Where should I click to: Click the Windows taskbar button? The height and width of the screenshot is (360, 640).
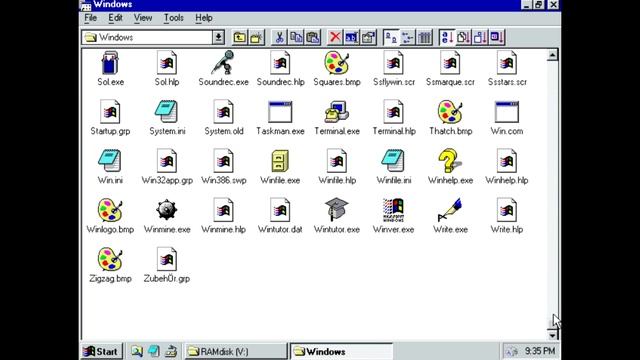coord(342,351)
